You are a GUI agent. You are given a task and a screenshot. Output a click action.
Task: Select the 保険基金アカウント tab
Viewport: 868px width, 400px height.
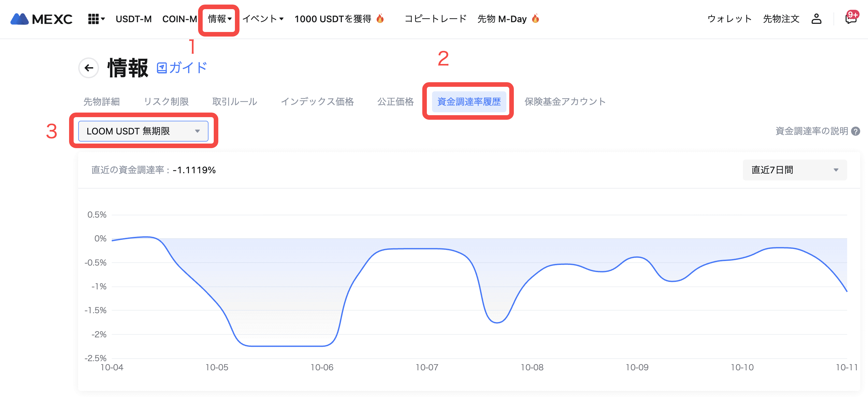pyautogui.click(x=565, y=101)
